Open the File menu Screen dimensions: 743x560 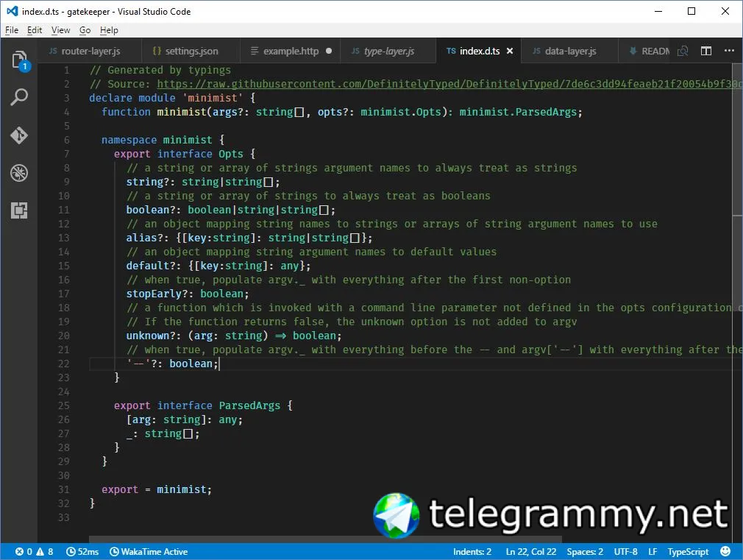coord(12,30)
